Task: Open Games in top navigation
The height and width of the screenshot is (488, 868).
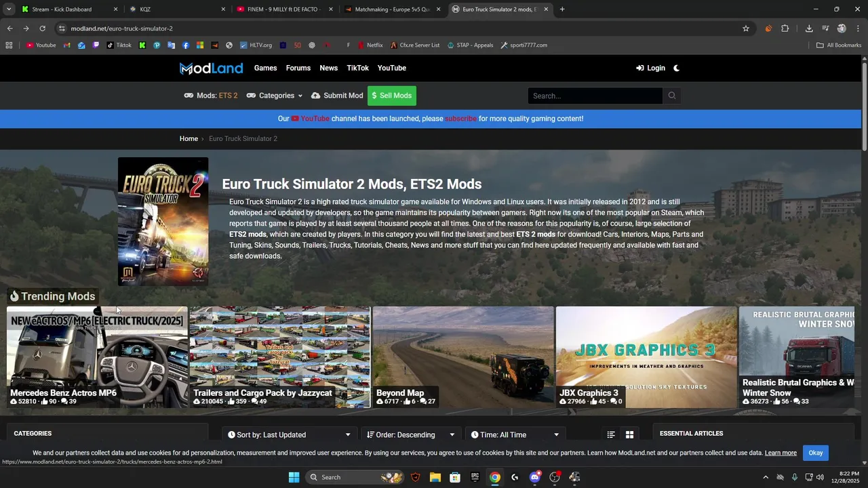Action: [x=265, y=68]
